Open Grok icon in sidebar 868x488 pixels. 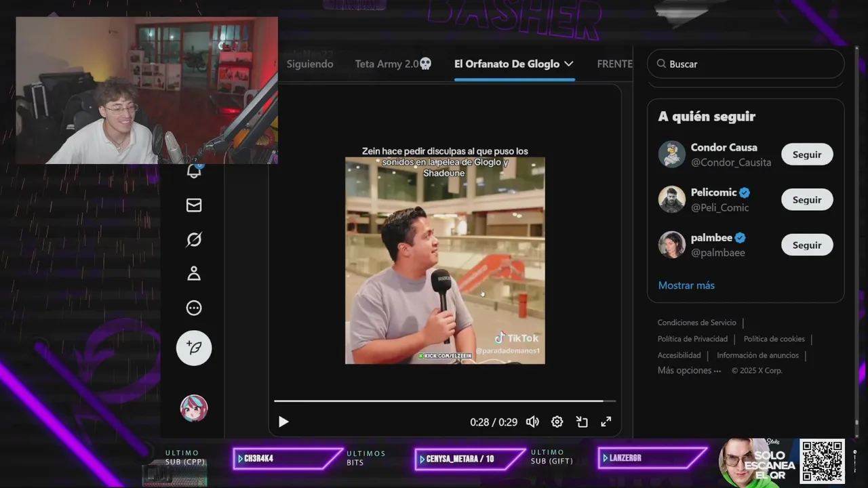194,239
